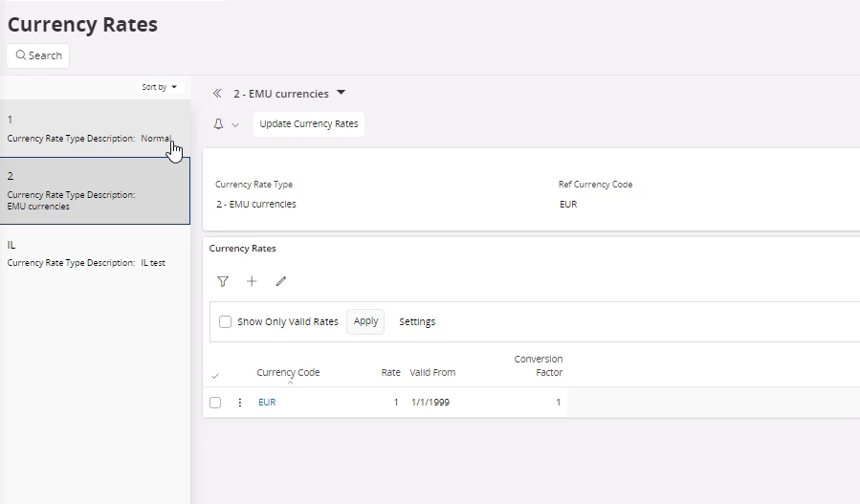Click the pencil edit icon

point(281,282)
